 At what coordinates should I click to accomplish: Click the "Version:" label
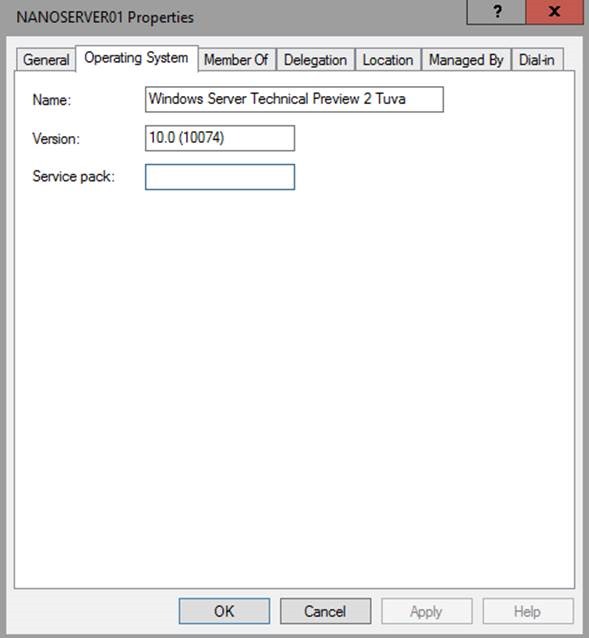(x=56, y=139)
